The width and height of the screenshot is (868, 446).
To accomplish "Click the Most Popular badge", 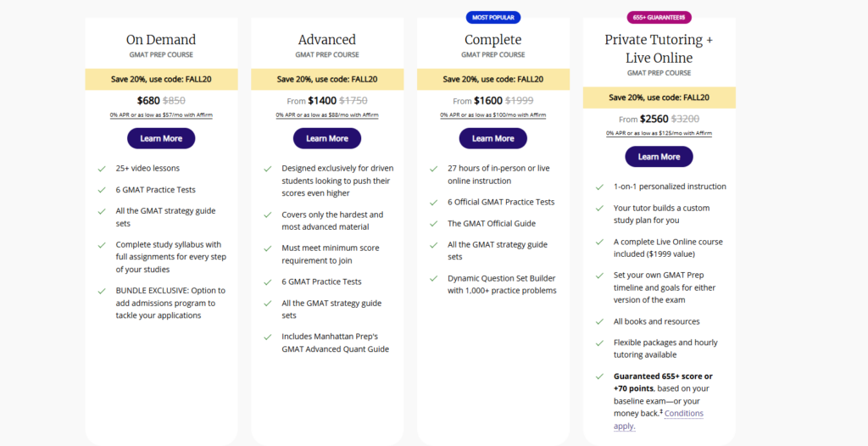I will click(x=493, y=18).
